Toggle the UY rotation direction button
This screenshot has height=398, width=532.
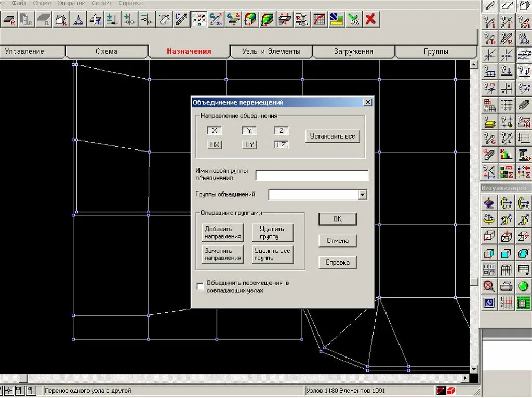tap(249, 145)
